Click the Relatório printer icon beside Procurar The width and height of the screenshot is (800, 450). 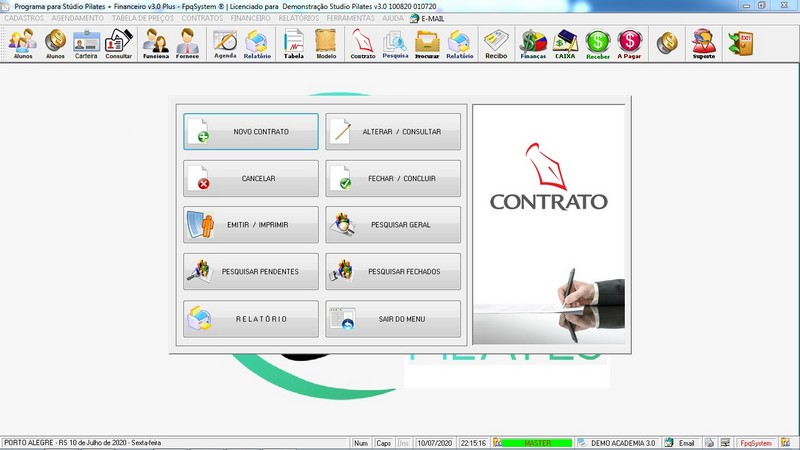tap(459, 44)
